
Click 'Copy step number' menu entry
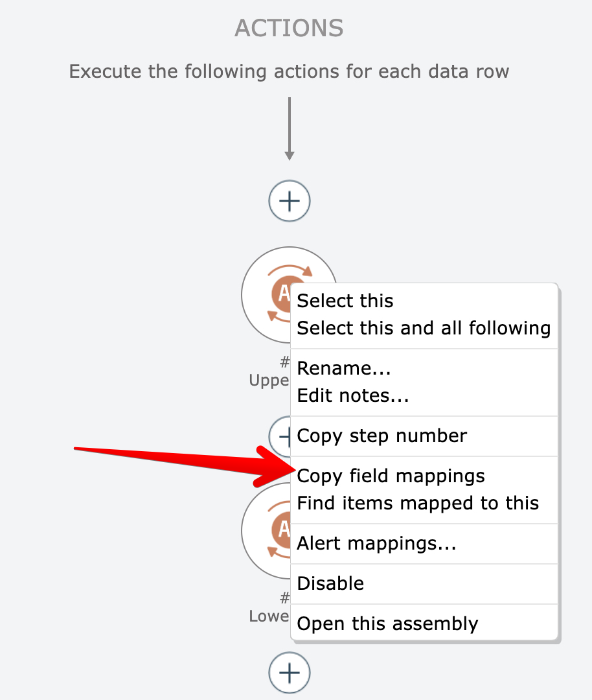(381, 436)
